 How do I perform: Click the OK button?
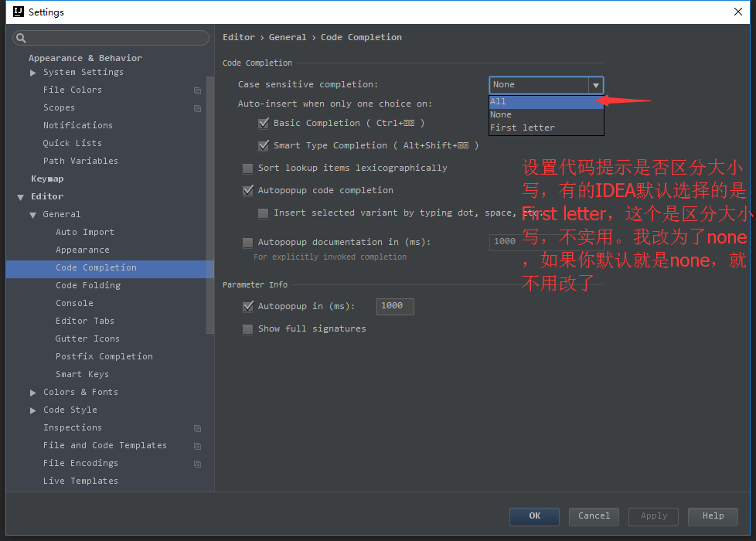pyautogui.click(x=534, y=516)
